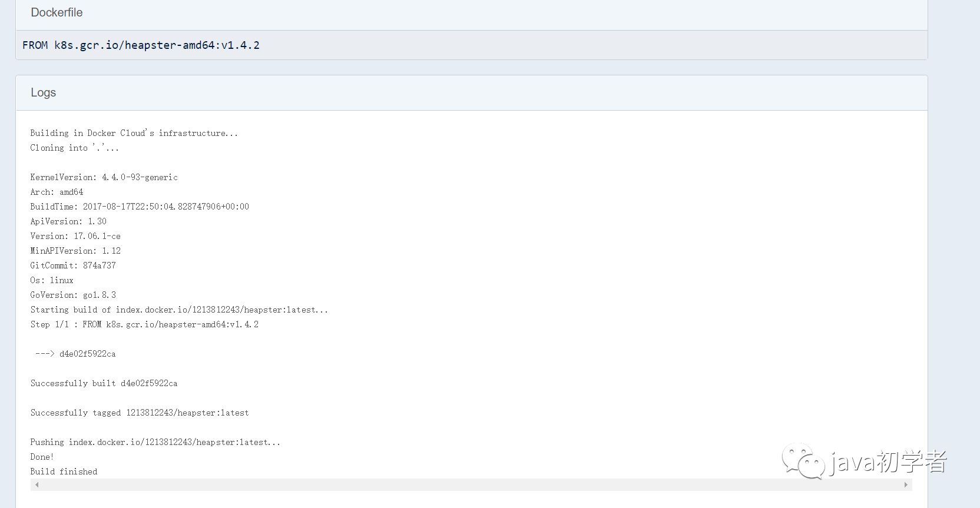980x508 pixels.
Task: Click the 'Build finished' log line
Action: click(64, 472)
